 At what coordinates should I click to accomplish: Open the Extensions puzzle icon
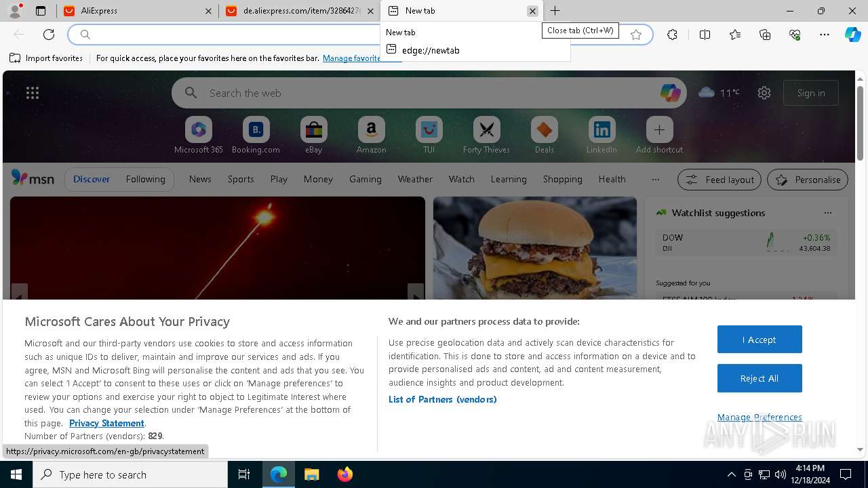(672, 35)
